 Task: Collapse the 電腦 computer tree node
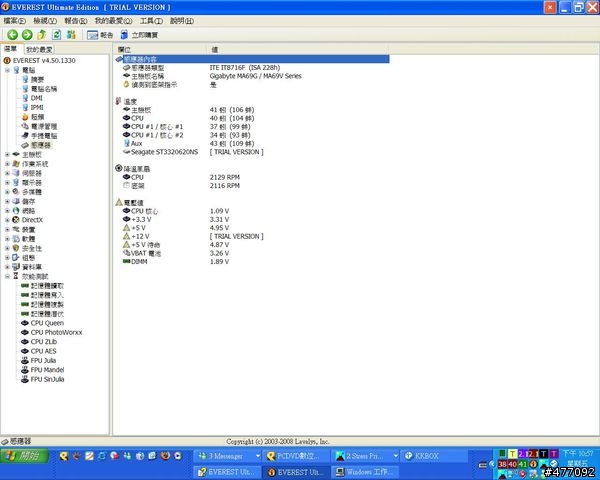point(7,70)
